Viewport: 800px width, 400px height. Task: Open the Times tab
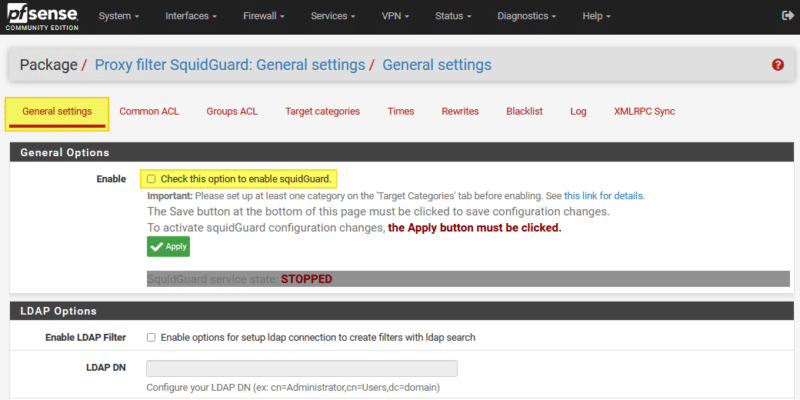click(x=401, y=112)
